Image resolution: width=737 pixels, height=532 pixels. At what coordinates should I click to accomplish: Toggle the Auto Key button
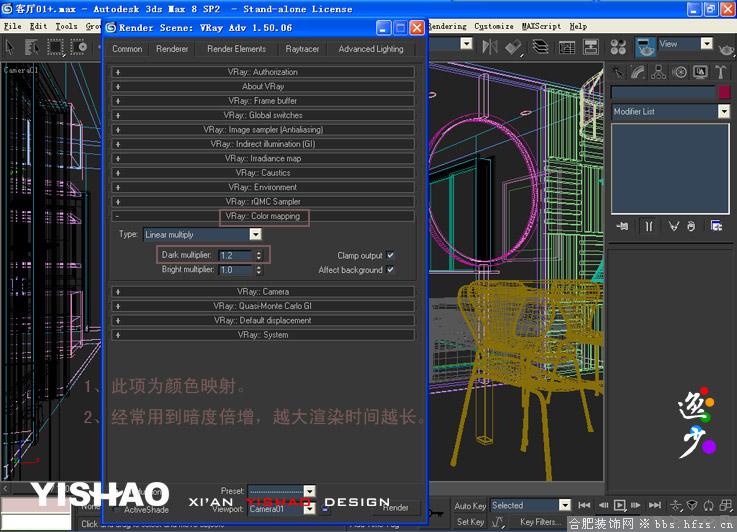(470, 506)
